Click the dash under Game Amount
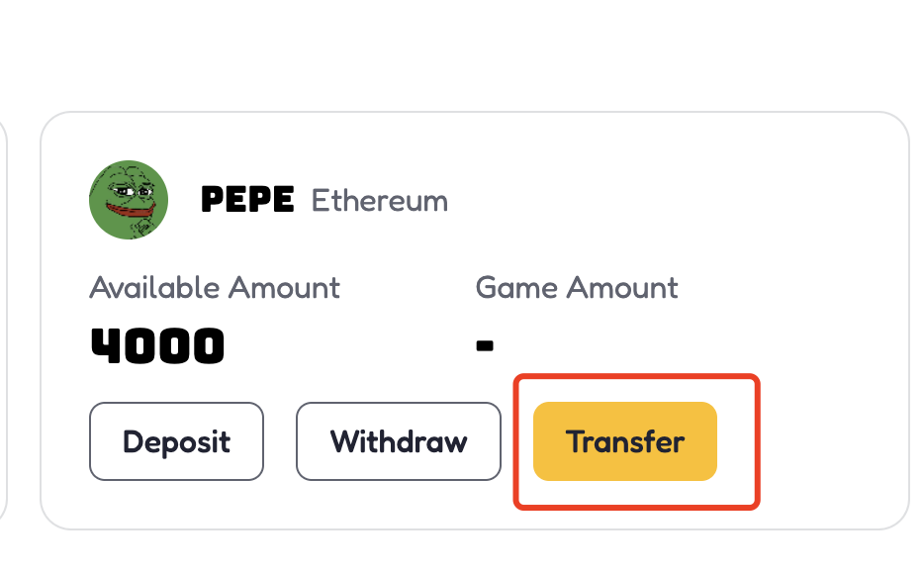The image size is (924, 574). tap(485, 346)
